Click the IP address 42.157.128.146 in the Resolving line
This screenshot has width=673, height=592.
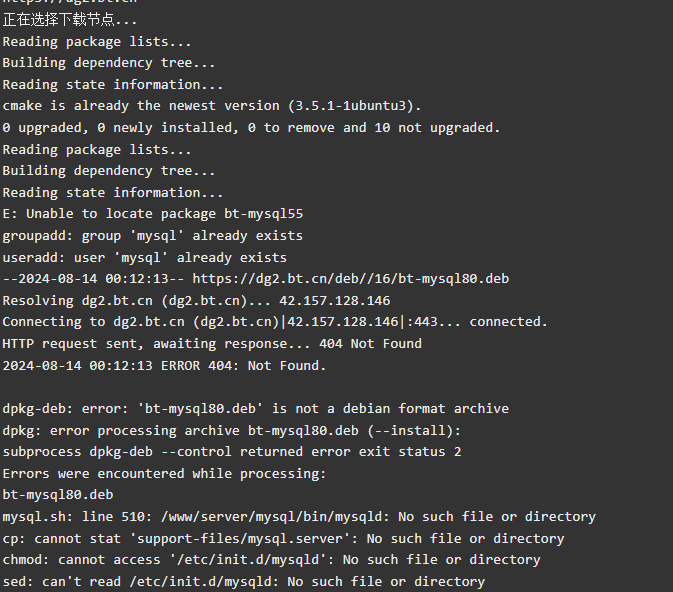335,301
